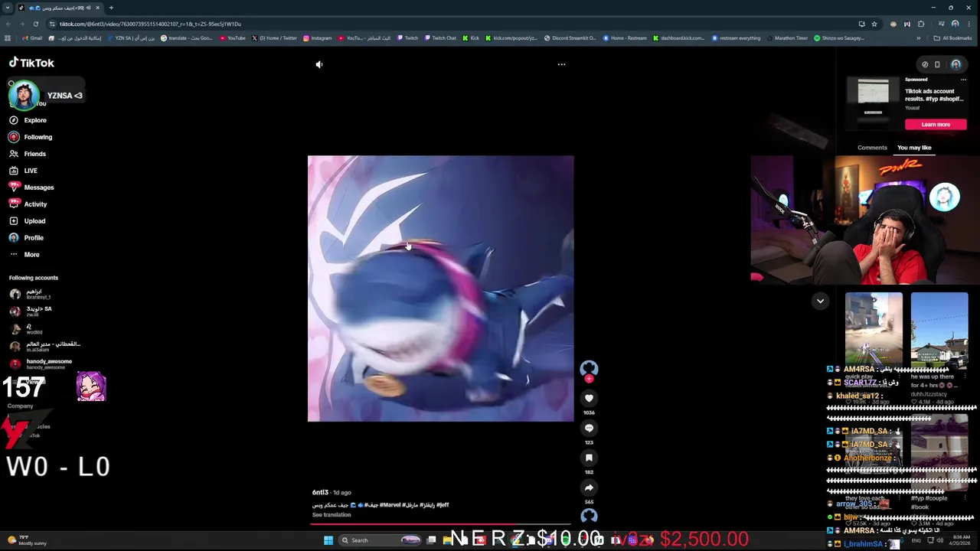Expand the bookmarks overflow chevron
Screen dimensions: 980x551
coord(918,38)
